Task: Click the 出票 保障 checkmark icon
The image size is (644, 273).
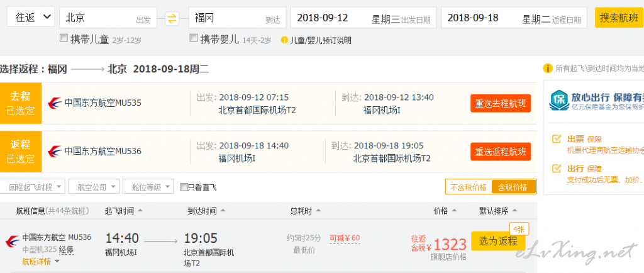Action: click(557, 139)
